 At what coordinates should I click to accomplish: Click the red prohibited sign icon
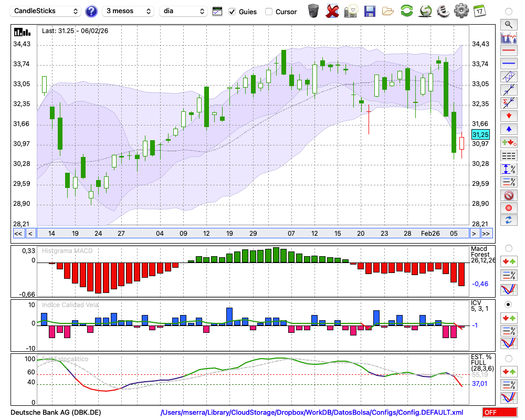509,195
